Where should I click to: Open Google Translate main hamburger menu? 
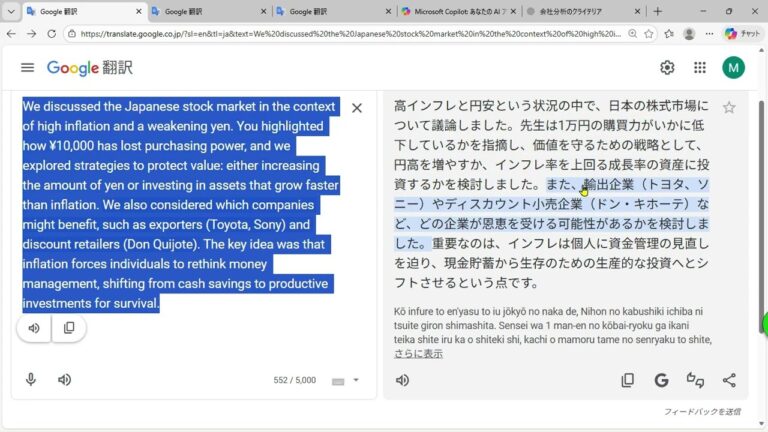(x=27, y=68)
